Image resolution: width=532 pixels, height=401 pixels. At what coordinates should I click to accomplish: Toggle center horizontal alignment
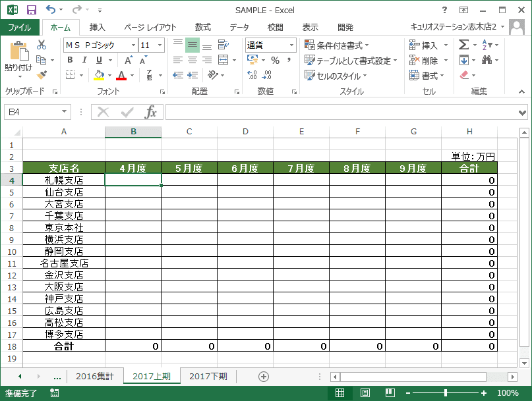coord(192,61)
